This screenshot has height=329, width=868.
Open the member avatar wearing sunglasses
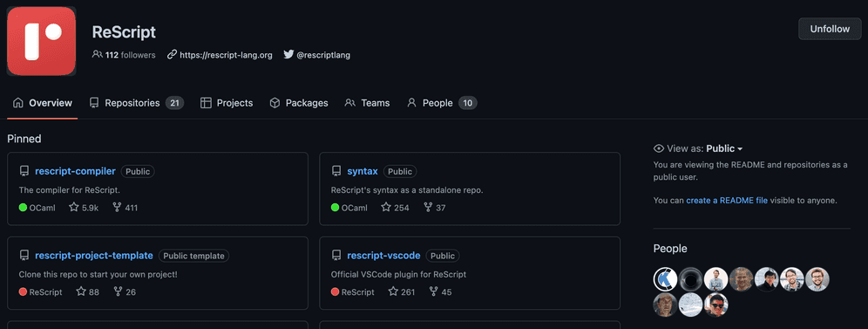tap(716, 305)
